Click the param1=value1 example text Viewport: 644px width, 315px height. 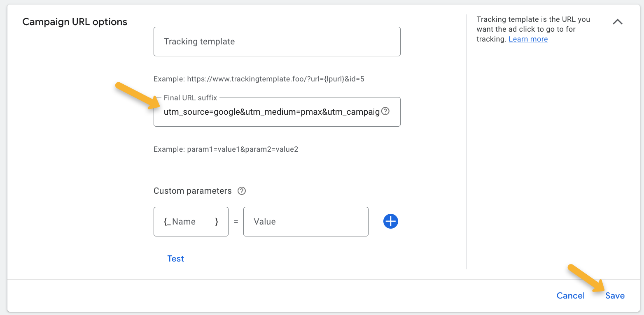226,149
